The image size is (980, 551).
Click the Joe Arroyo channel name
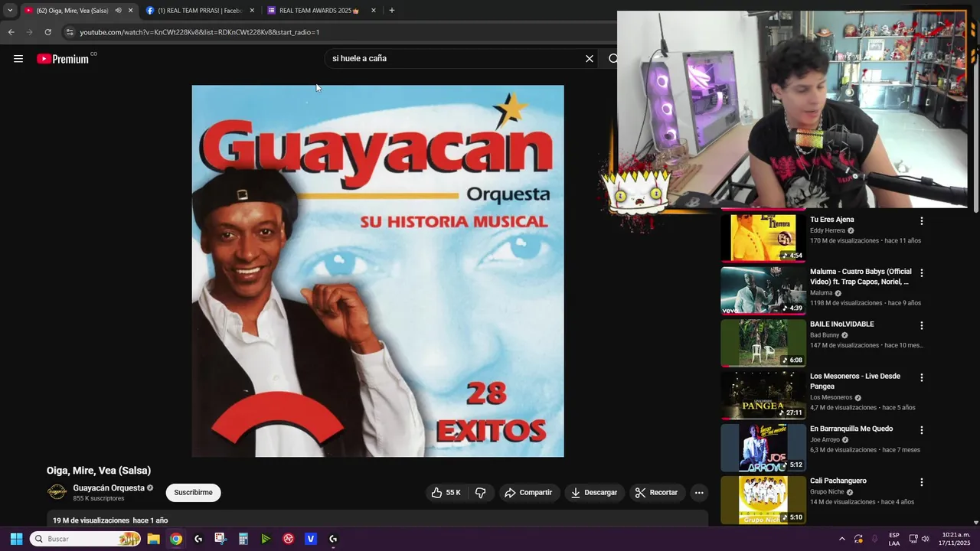click(x=825, y=440)
